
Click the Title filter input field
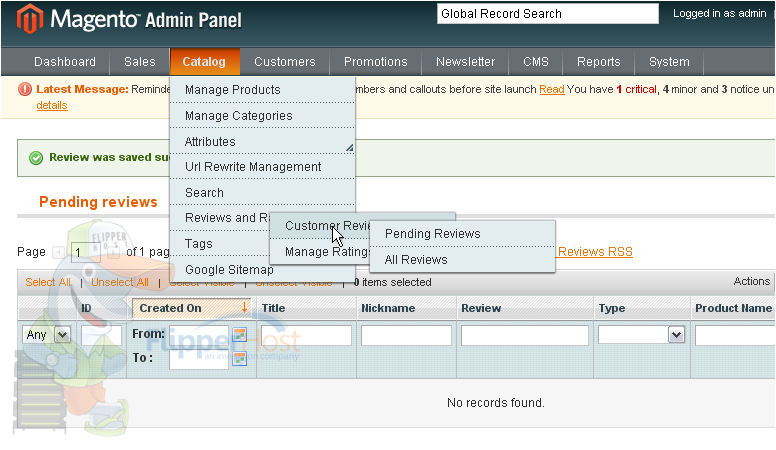coord(306,335)
